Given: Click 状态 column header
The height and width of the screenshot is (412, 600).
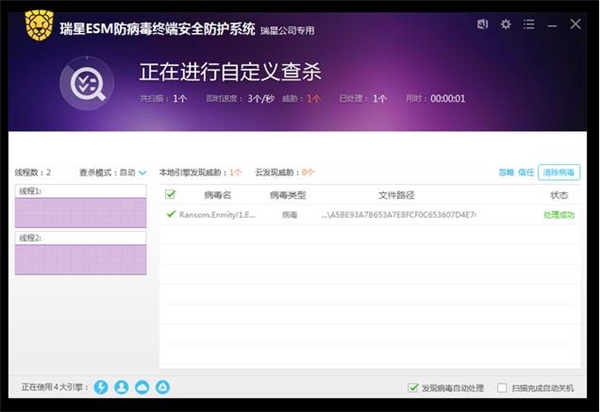Looking at the screenshot, I should pos(559,195).
